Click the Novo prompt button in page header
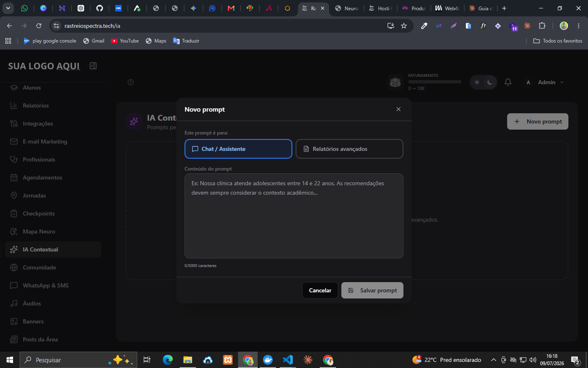 point(538,121)
